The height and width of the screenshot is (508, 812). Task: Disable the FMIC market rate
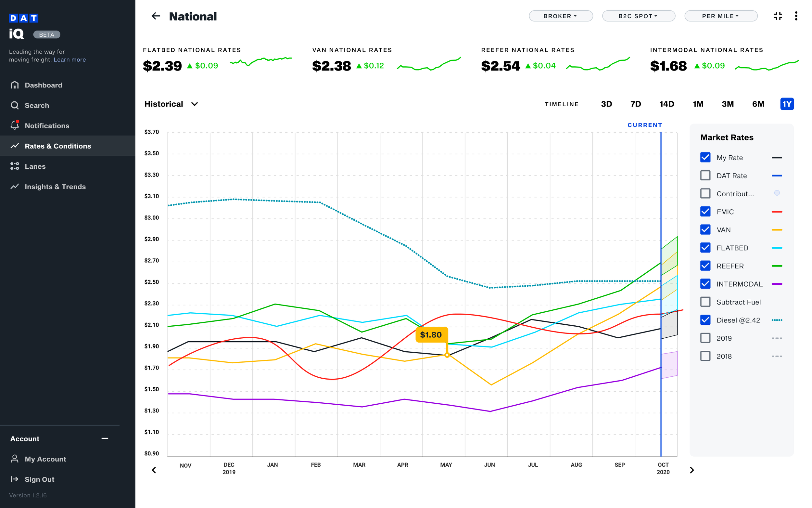[705, 212]
